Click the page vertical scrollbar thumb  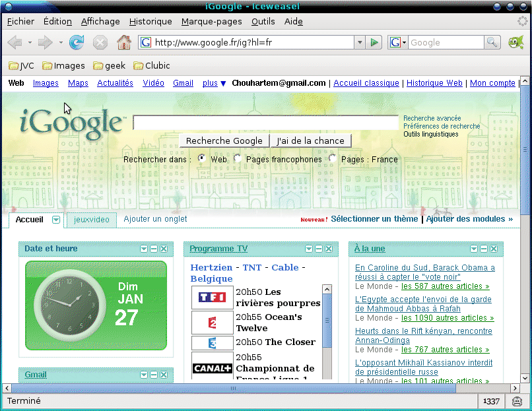pyautogui.click(x=525, y=150)
